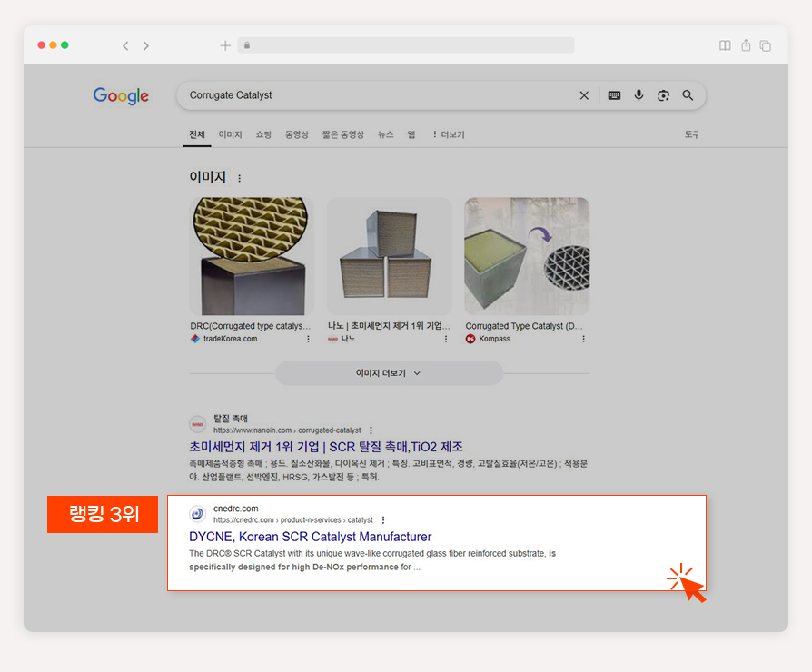Expand 이미지 더보기 to show more images
The height and width of the screenshot is (672, 812).
point(389,373)
